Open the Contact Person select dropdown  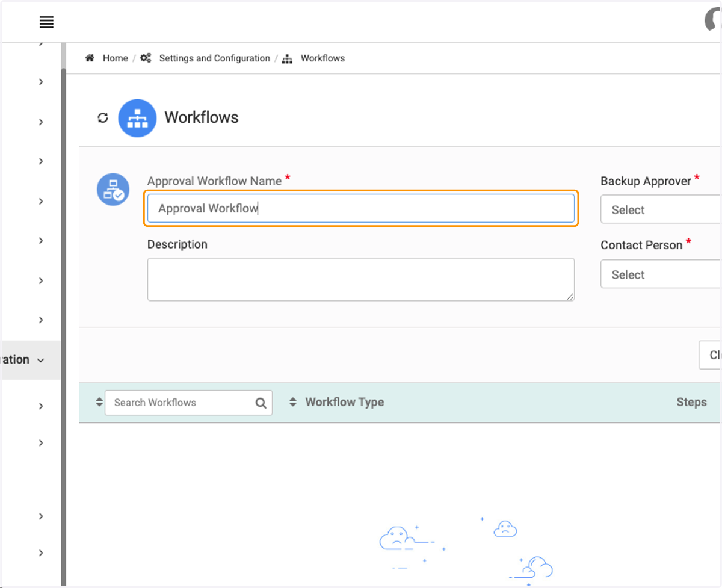[x=661, y=274]
